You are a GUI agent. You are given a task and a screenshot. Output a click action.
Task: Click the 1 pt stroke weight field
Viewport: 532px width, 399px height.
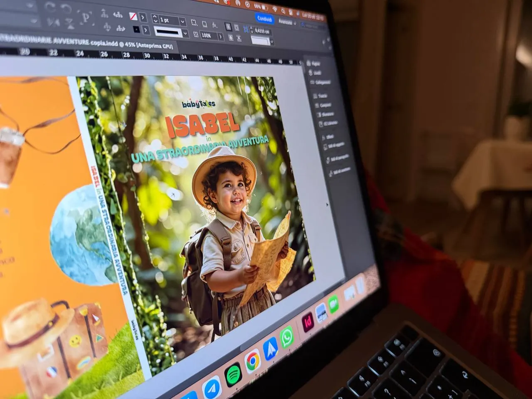[x=169, y=20]
